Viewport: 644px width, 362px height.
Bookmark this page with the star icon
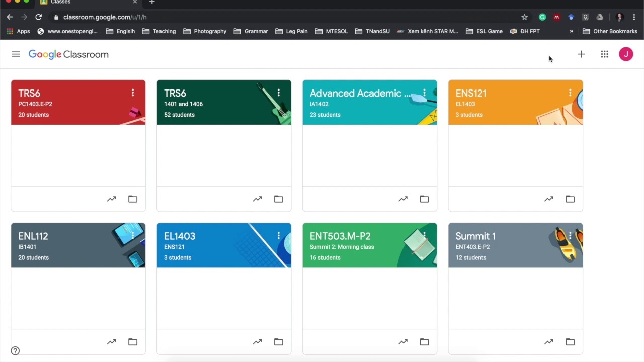(x=525, y=17)
